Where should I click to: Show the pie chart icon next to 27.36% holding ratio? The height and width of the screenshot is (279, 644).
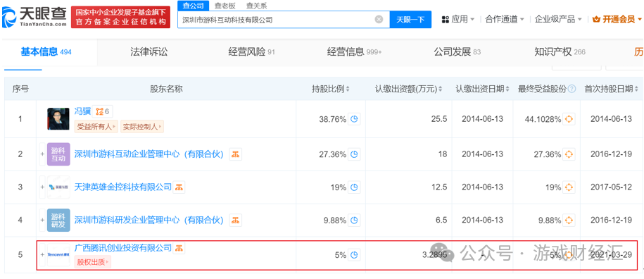pos(354,154)
